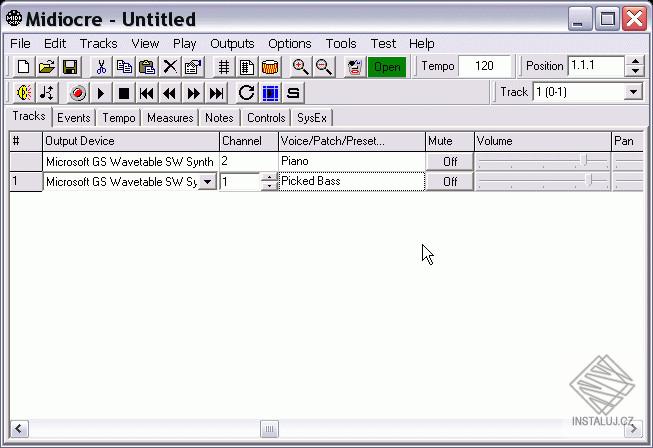The height and width of the screenshot is (448, 653).
Task: Stop playback with the square button
Action: coord(124,92)
